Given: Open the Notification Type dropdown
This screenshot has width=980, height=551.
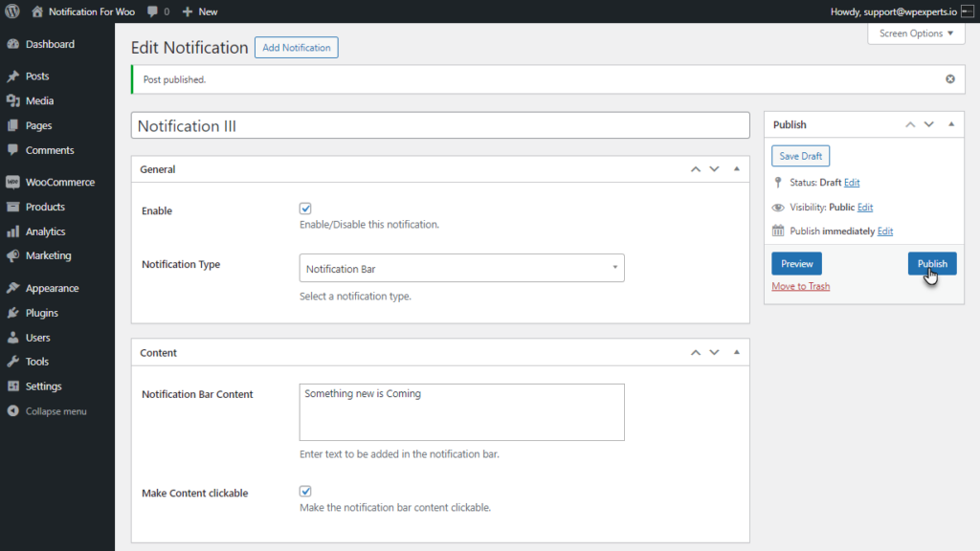Looking at the screenshot, I should 461,268.
